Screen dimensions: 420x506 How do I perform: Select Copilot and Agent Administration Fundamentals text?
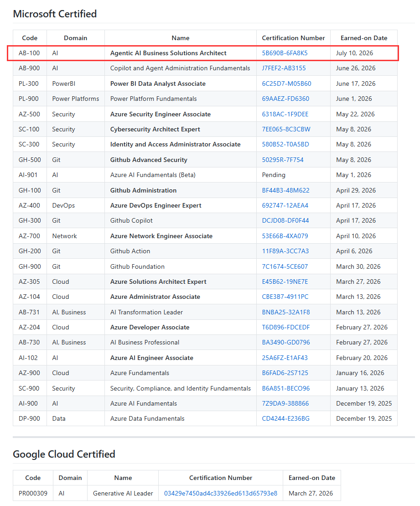coord(180,68)
